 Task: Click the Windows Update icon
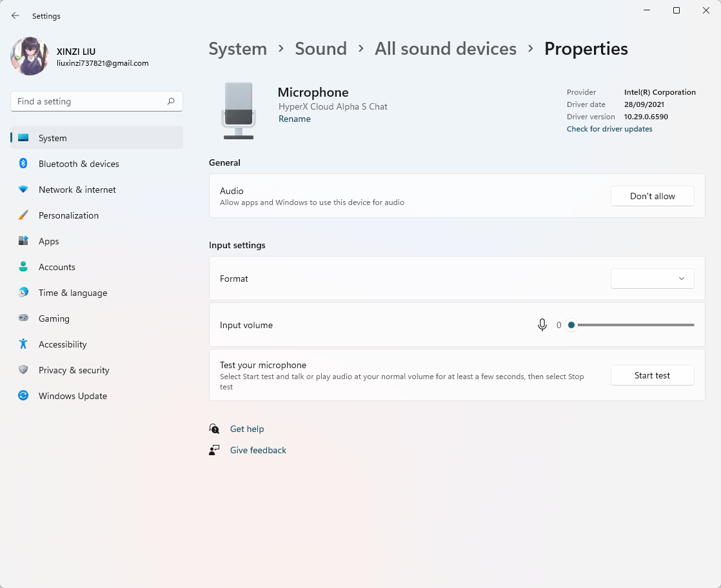pos(23,396)
